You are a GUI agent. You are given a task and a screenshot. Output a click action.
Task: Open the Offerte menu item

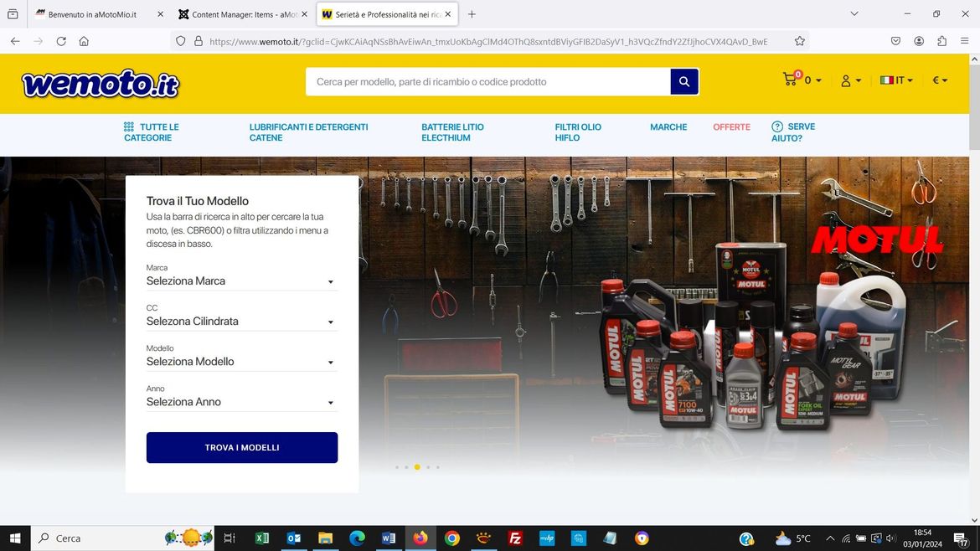pos(731,126)
